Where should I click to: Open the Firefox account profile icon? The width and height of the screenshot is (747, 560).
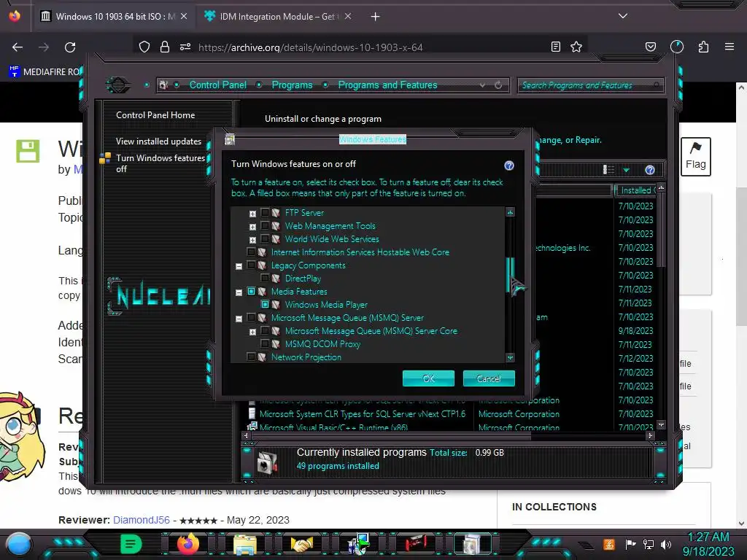point(677,47)
